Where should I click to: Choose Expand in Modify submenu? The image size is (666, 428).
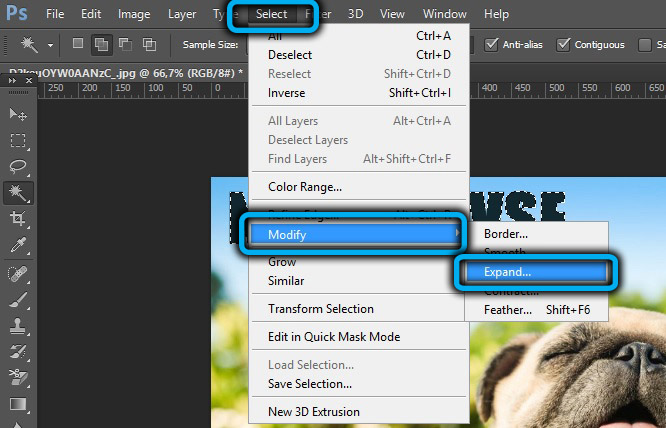537,272
